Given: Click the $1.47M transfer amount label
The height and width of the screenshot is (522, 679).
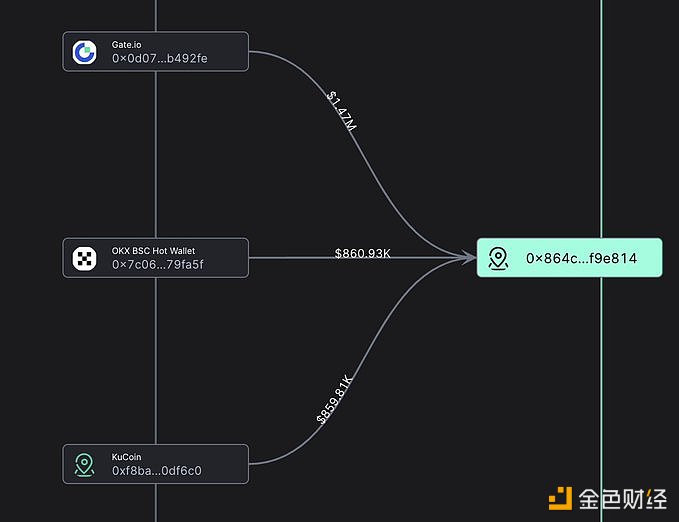Looking at the screenshot, I should (342, 110).
